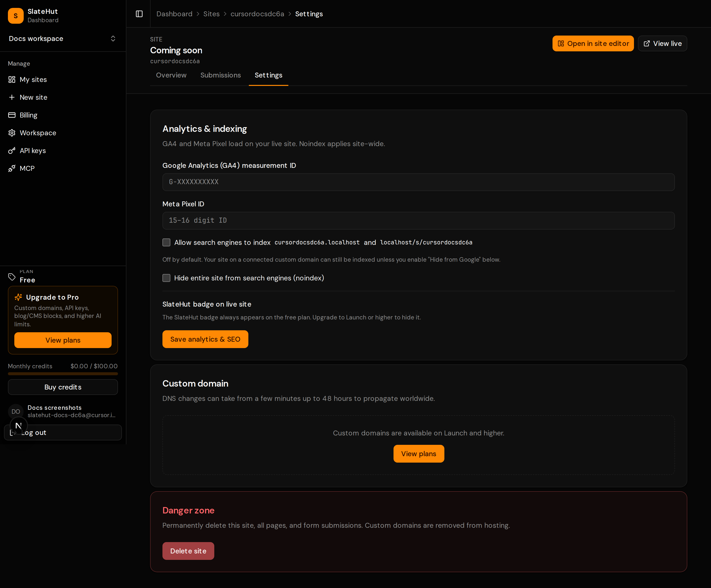Click the Upgrade to Pro sparkle icon
The height and width of the screenshot is (588, 711).
pos(18,297)
